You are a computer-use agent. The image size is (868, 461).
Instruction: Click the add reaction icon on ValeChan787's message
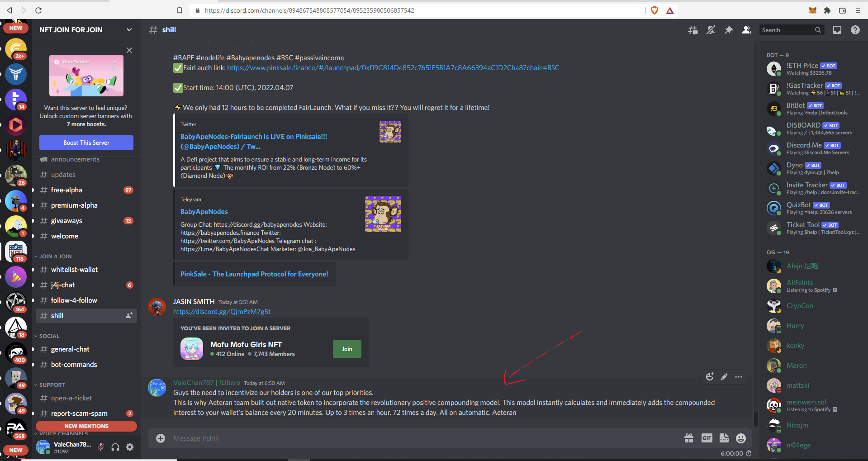point(710,376)
